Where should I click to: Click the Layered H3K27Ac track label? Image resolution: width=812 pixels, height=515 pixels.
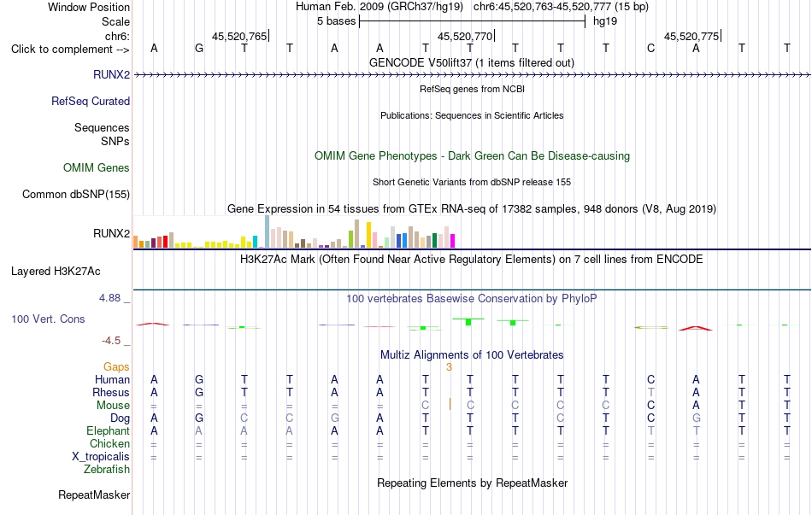click(x=56, y=272)
